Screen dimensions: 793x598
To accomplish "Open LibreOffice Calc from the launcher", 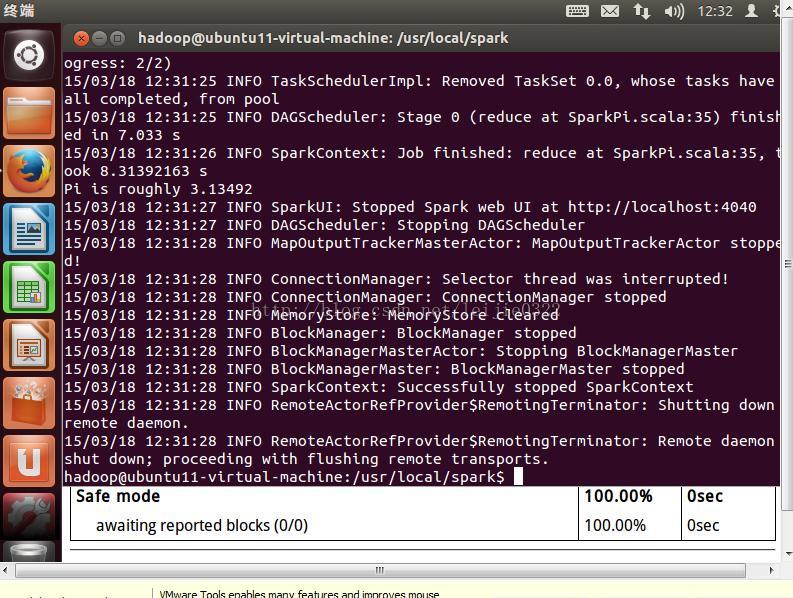I will pos(29,287).
